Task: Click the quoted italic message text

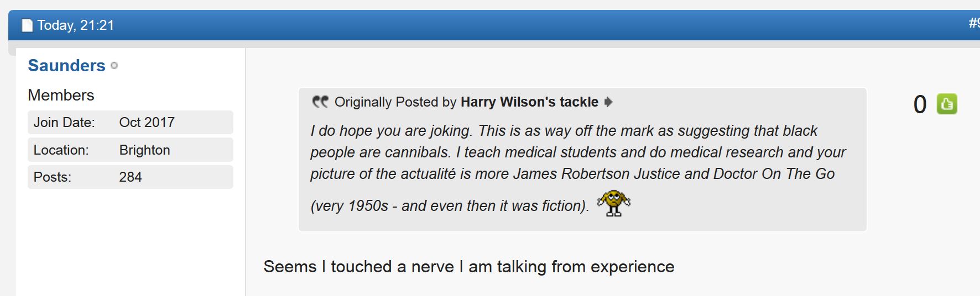Action: pyautogui.click(x=577, y=168)
